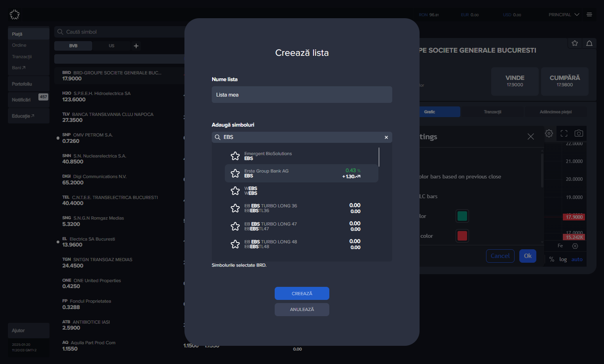Viewport: 604px width, 364px height.
Task: Toggle chart fullscreen mode
Action: pos(564,133)
